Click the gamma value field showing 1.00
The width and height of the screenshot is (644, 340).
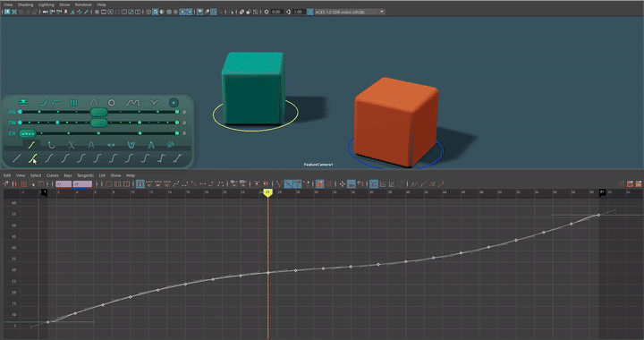[299, 12]
